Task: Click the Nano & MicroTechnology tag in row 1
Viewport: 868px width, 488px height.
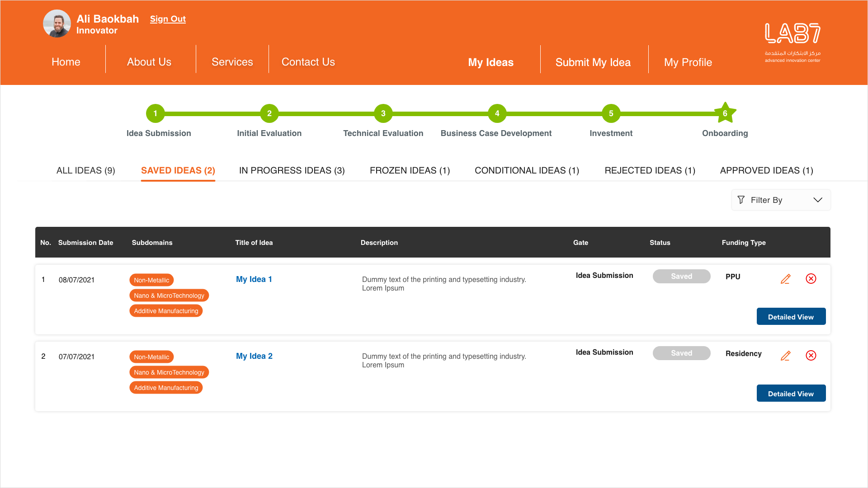Action: (169, 296)
